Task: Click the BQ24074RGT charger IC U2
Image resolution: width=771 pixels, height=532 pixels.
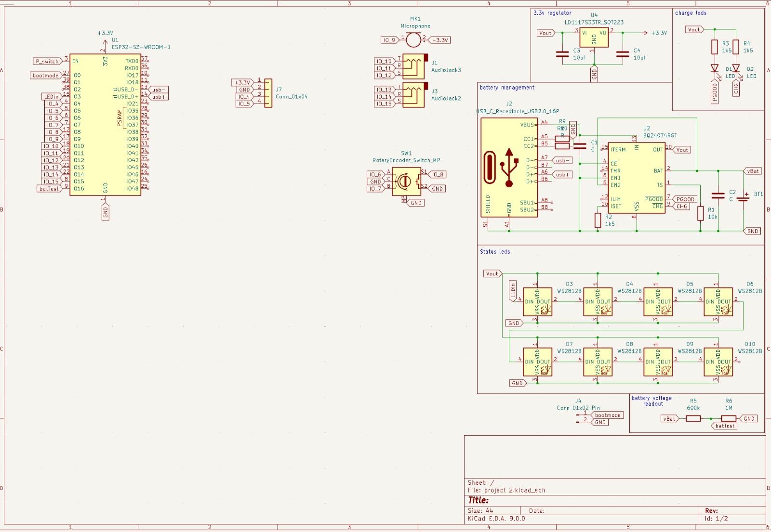Action: tap(636, 178)
